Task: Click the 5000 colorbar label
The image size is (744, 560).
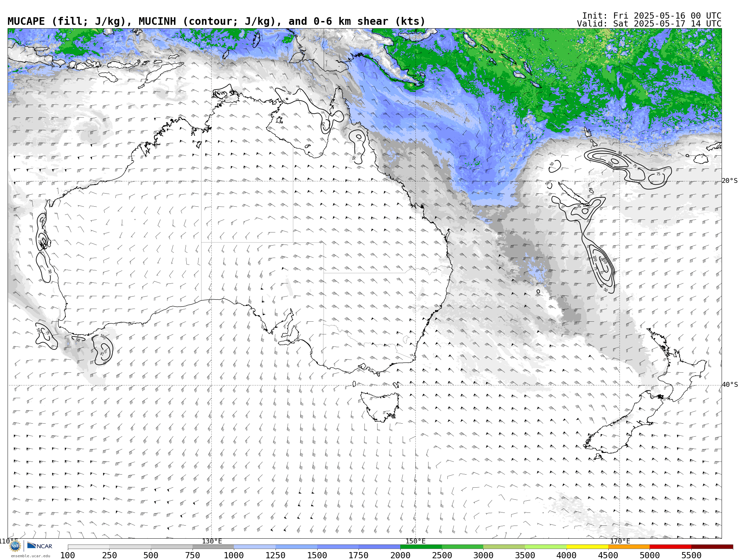Action: pos(650,555)
